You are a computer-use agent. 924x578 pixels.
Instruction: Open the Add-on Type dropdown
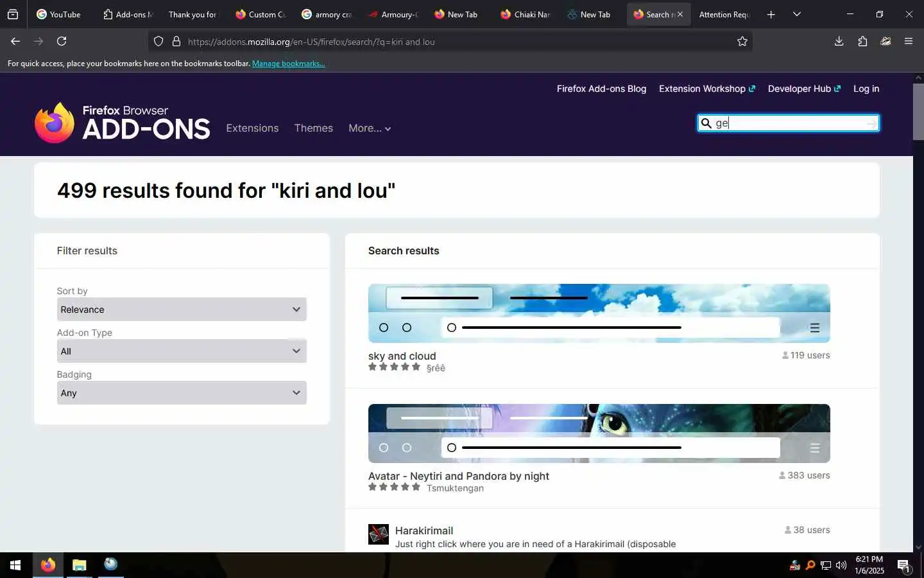point(182,351)
